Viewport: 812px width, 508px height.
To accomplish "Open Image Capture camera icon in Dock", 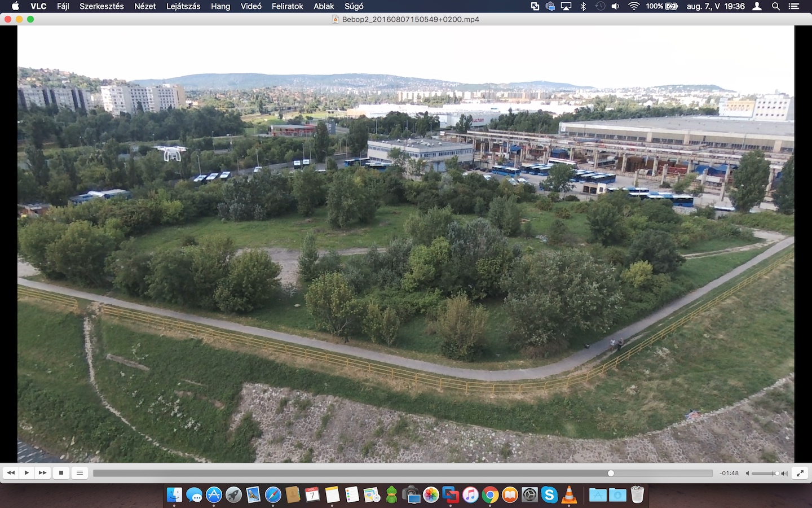I will (x=411, y=495).
